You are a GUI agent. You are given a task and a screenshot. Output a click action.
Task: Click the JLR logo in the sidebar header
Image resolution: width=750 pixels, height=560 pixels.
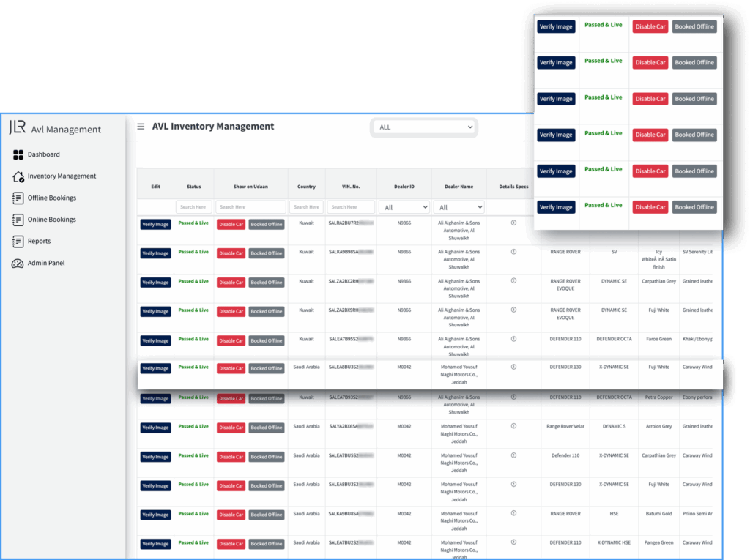coord(18,128)
